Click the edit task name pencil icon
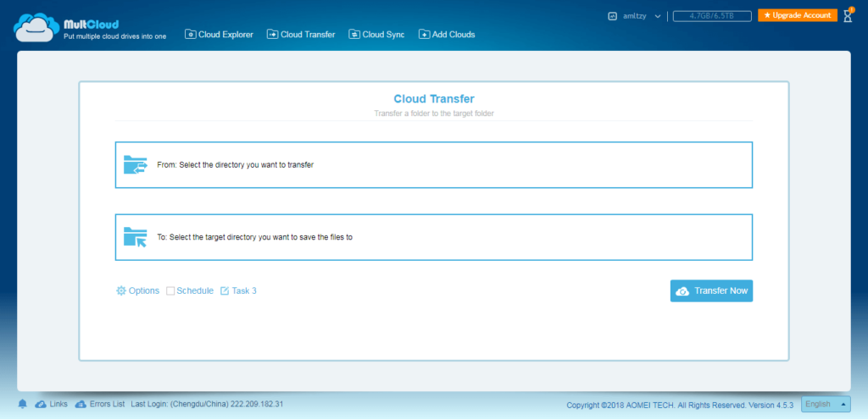The height and width of the screenshot is (420, 868). (x=225, y=290)
